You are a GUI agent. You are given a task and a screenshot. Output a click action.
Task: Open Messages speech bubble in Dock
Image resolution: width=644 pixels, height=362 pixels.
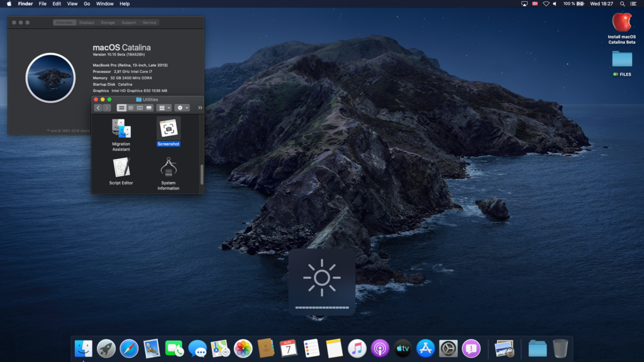(197, 349)
